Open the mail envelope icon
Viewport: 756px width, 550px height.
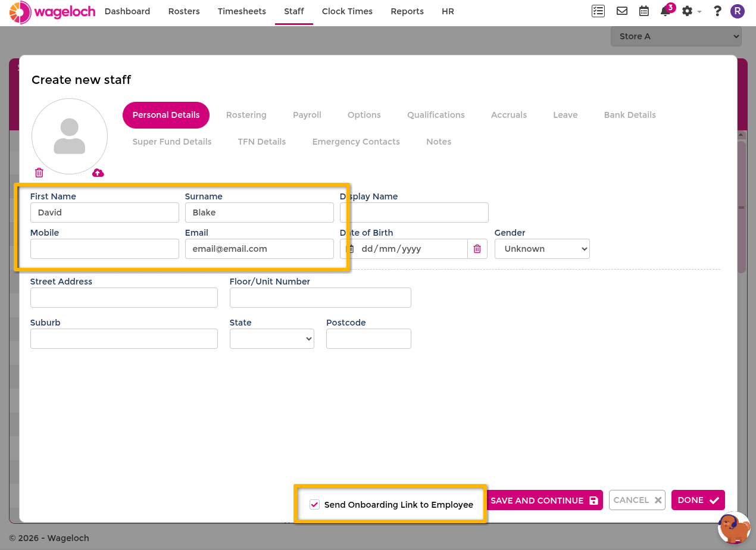[x=622, y=11]
